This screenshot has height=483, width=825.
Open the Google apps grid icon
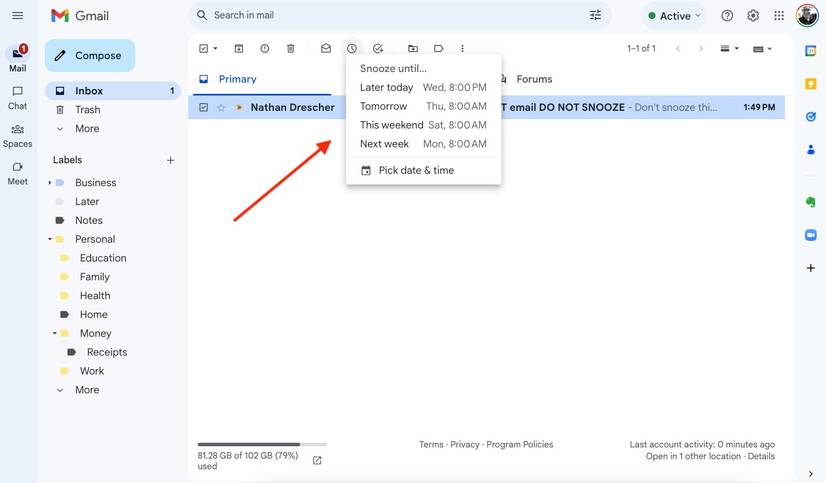click(779, 15)
